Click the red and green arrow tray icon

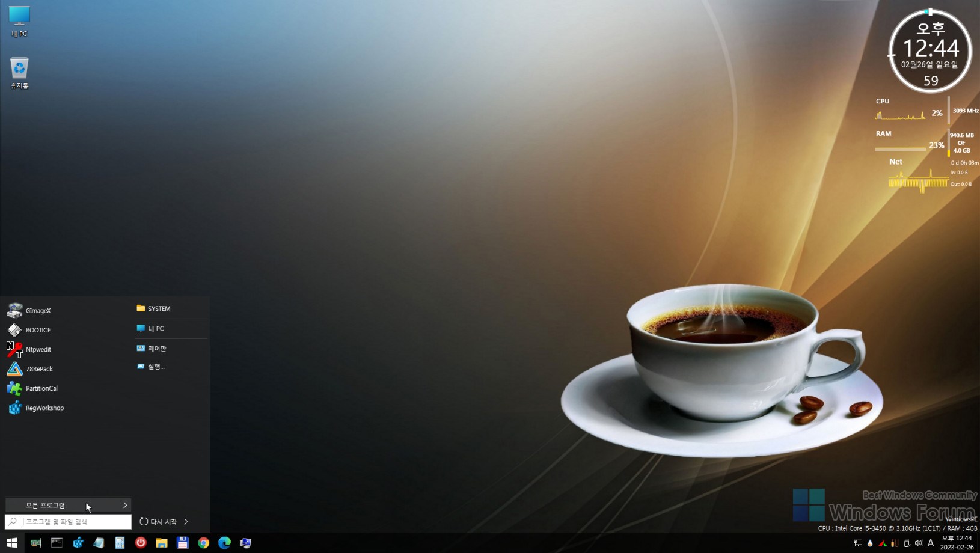click(x=883, y=543)
